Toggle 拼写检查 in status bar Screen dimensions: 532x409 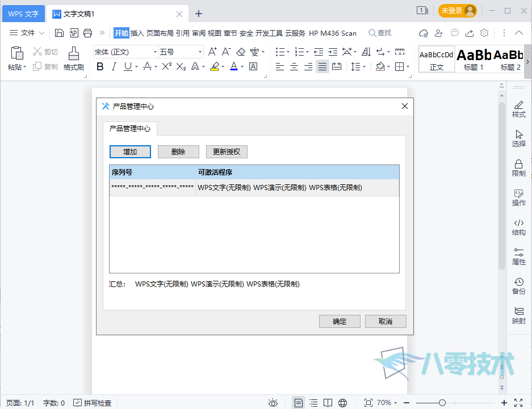point(93,403)
